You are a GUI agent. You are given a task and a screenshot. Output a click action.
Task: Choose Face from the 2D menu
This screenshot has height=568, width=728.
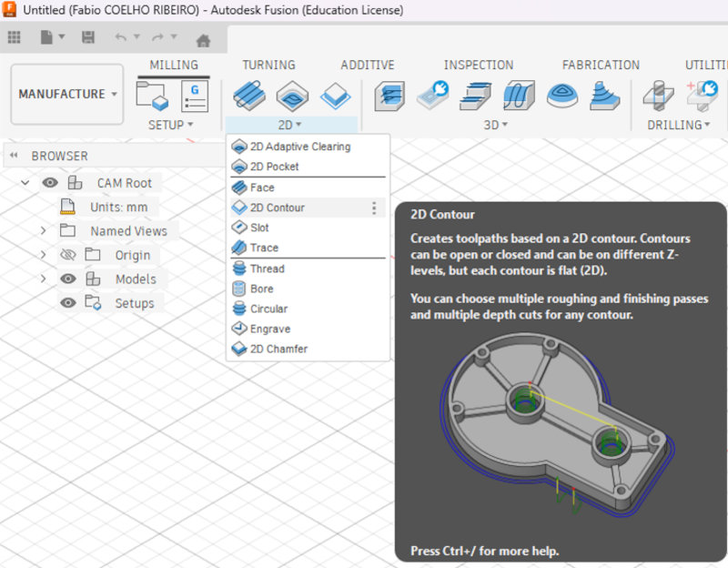308,188
